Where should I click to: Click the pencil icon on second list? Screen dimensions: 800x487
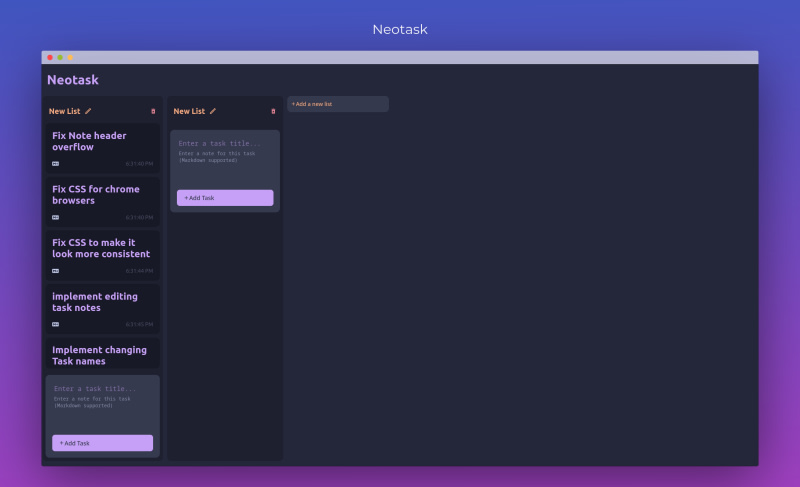pyautogui.click(x=213, y=111)
